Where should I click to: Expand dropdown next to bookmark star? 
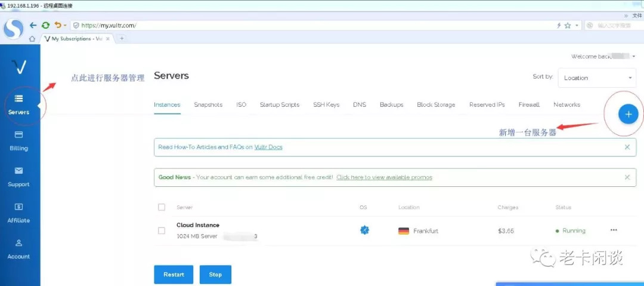tap(577, 26)
